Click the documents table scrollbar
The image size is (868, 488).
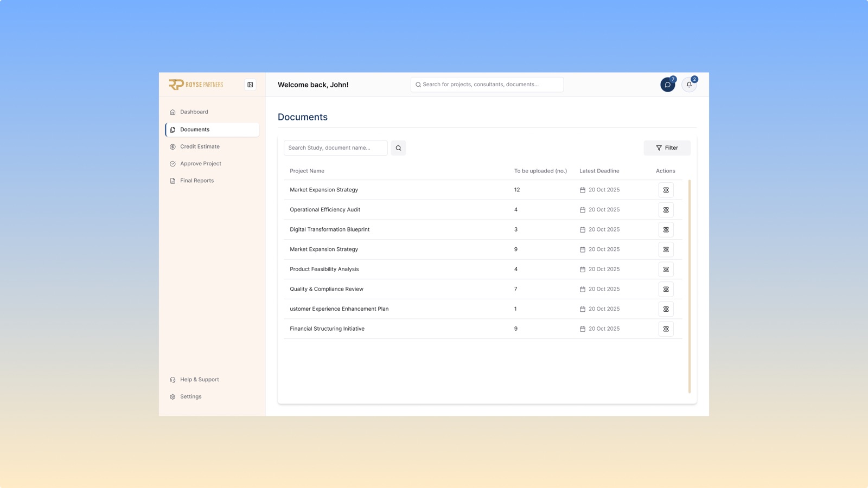click(690, 286)
